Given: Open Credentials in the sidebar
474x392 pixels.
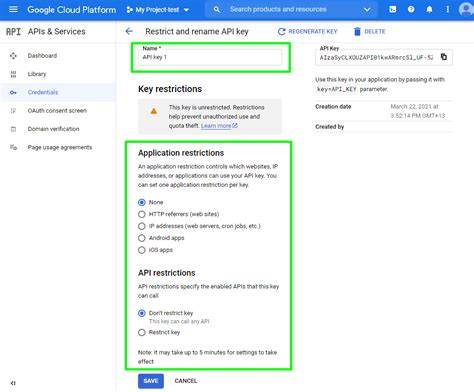Looking at the screenshot, I should click(43, 92).
